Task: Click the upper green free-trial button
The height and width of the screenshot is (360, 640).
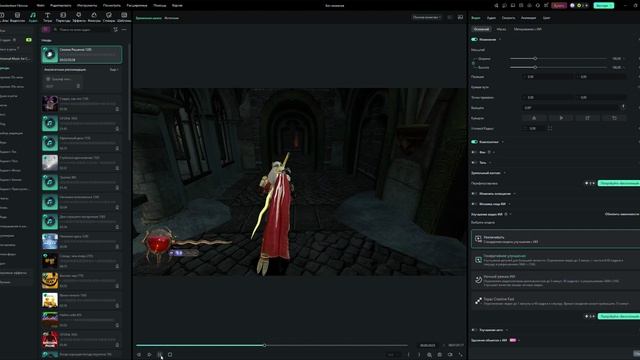Action: (619, 183)
